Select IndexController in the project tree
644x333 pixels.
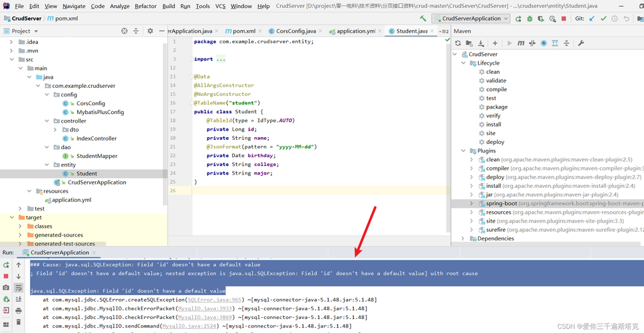pos(96,139)
